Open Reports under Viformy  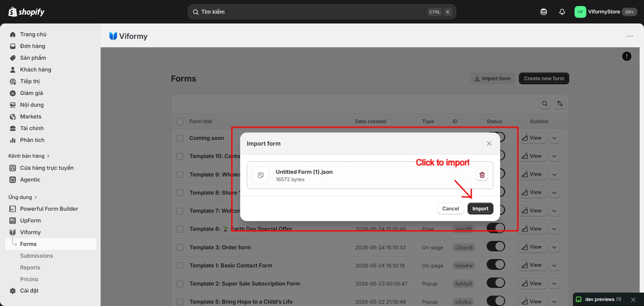click(50, 267)
